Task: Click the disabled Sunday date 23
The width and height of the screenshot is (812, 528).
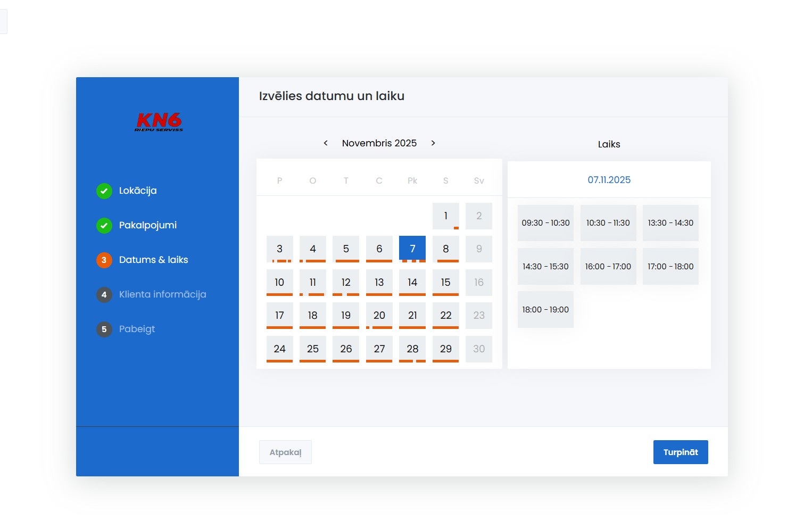Action: pyautogui.click(x=479, y=315)
